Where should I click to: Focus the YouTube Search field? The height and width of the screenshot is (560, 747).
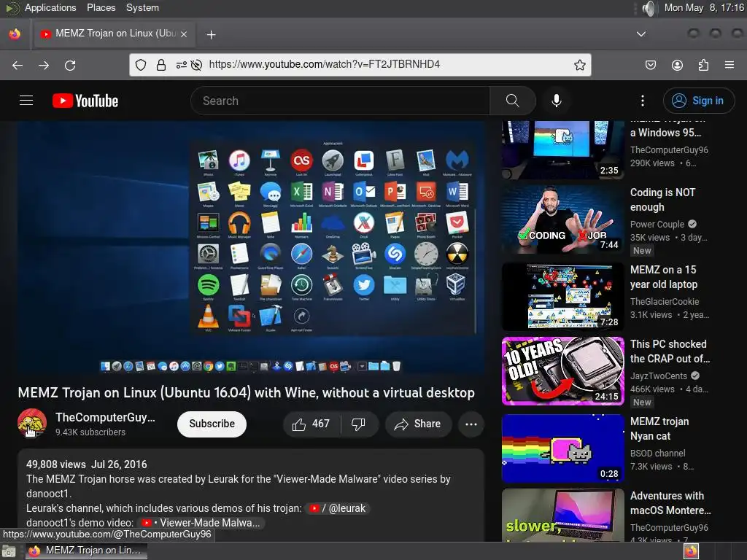pyautogui.click(x=340, y=101)
